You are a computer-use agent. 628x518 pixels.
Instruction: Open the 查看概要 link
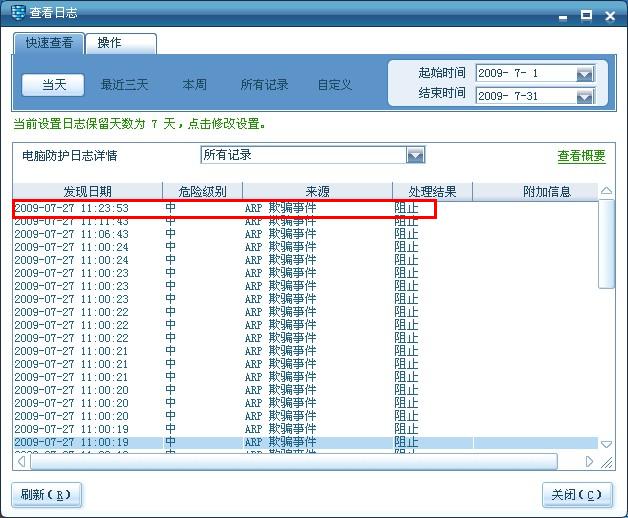click(581, 156)
